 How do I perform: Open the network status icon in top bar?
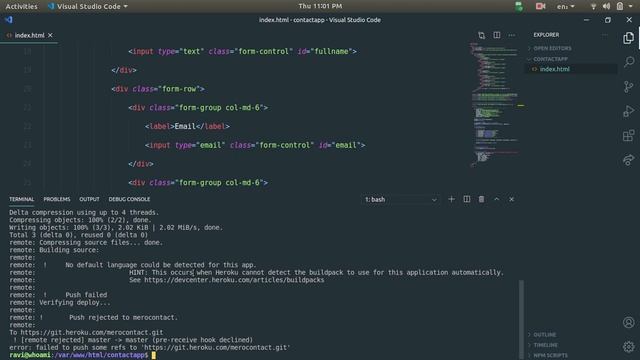coord(593,6)
